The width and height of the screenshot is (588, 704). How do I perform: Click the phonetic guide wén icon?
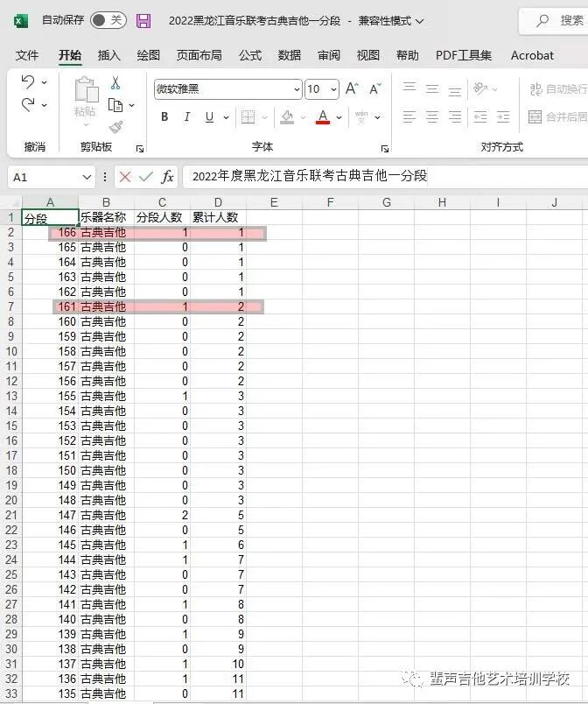(361, 116)
